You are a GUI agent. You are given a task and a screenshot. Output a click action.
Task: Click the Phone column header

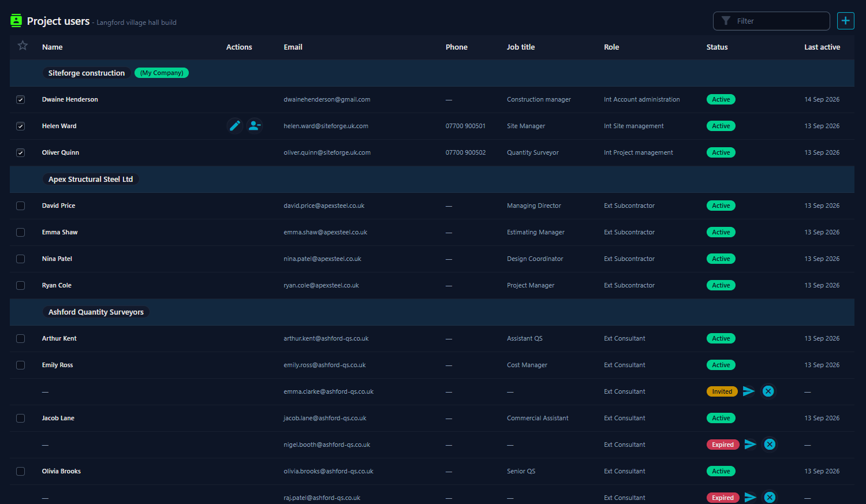click(x=457, y=47)
